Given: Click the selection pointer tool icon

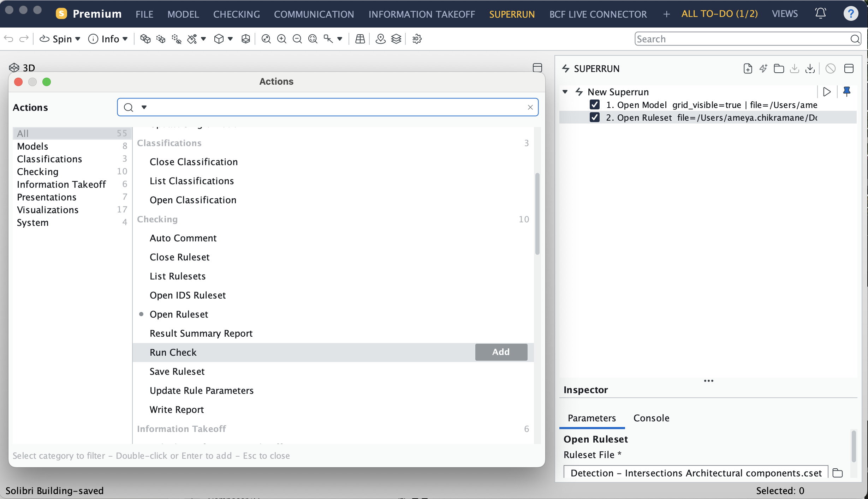Looking at the screenshot, I should pos(328,39).
